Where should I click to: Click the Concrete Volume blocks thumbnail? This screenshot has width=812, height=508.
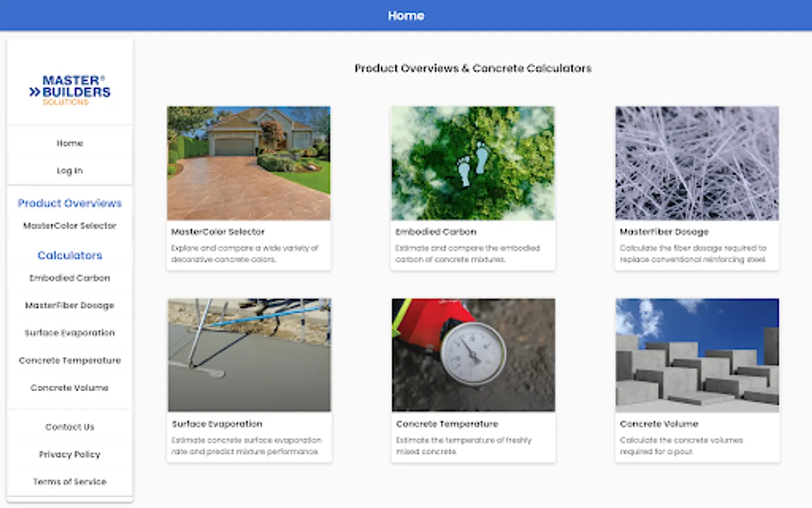pos(697,355)
